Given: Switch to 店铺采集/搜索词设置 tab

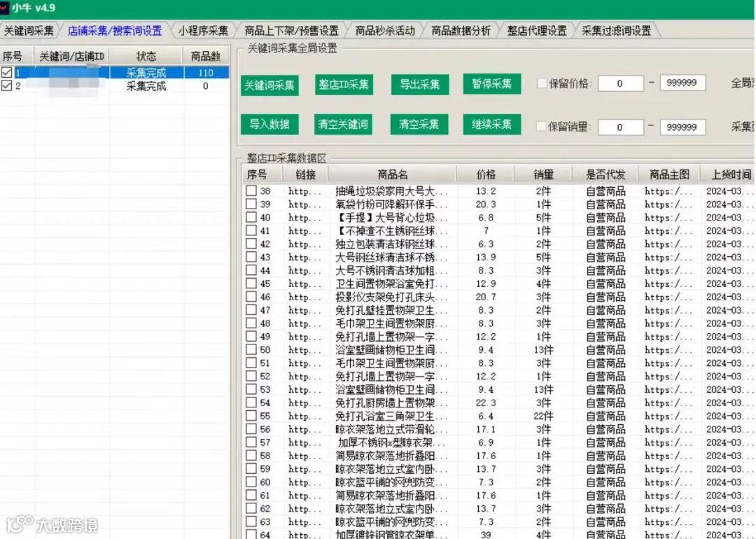Looking at the screenshot, I should (x=115, y=31).
